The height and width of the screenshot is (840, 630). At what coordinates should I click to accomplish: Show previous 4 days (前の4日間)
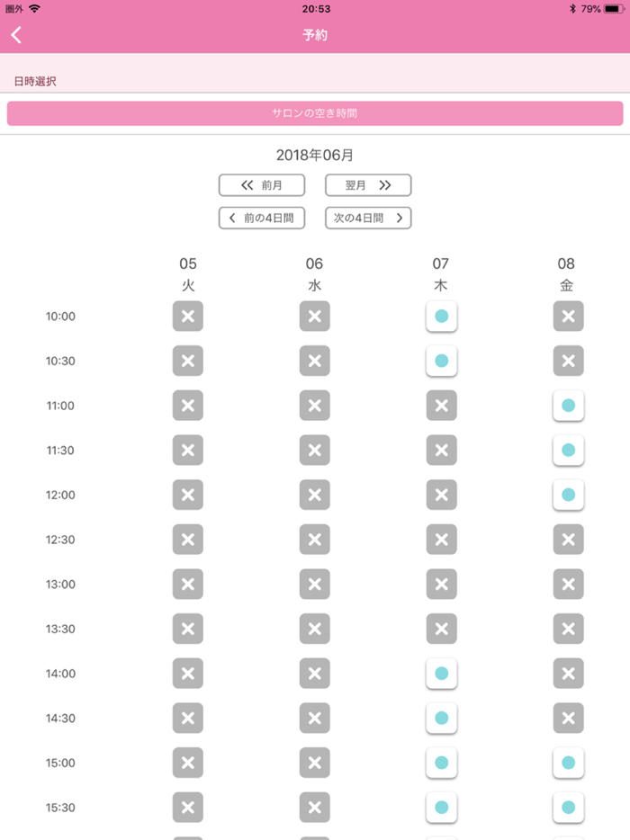click(x=262, y=218)
